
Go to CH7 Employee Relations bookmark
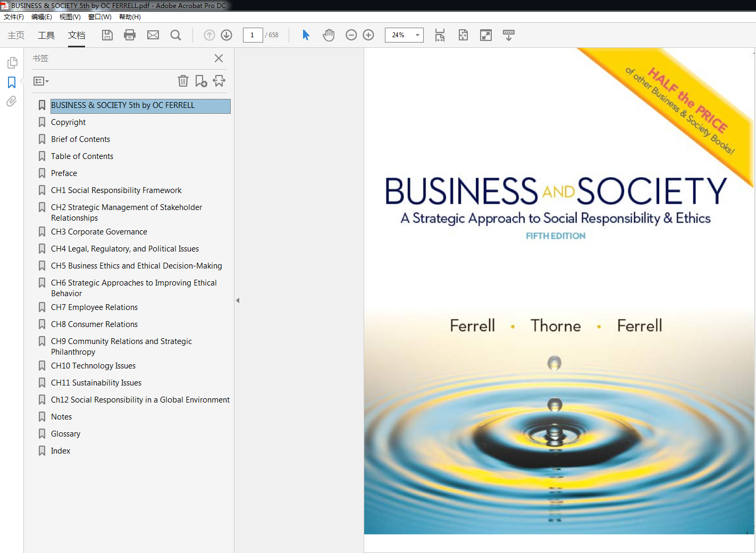94,307
